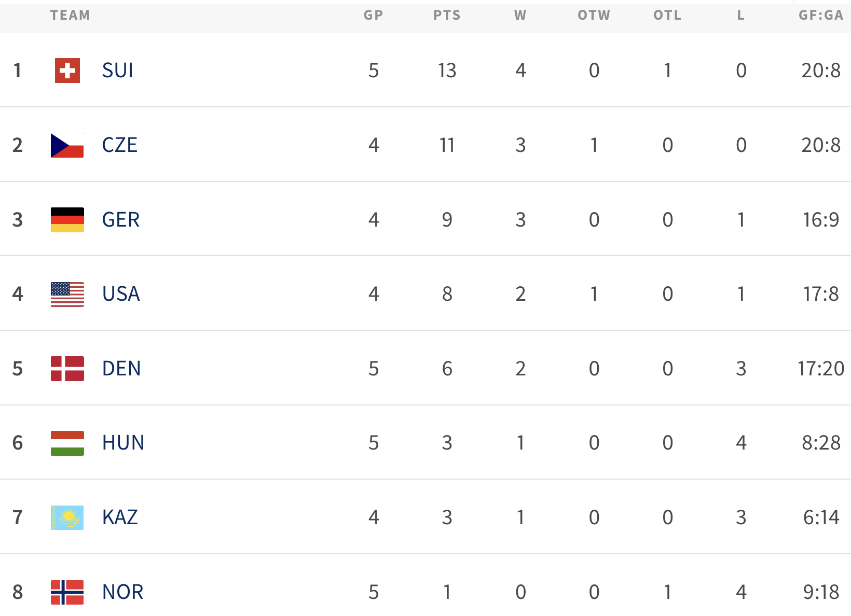This screenshot has width=851, height=616.
Task: Click the Czech Republic flag icon
Action: pyautogui.click(x=67, y=145)
